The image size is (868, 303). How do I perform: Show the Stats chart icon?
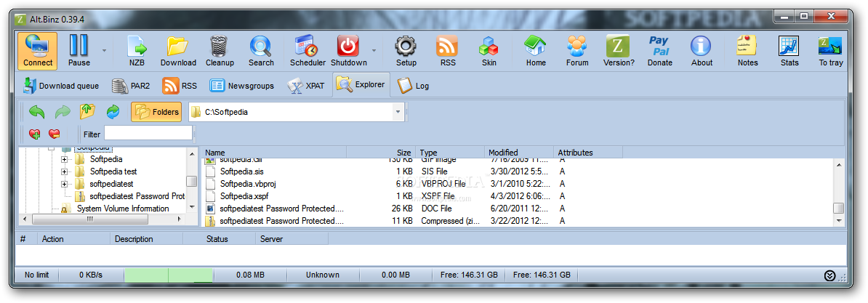(789, 50)
